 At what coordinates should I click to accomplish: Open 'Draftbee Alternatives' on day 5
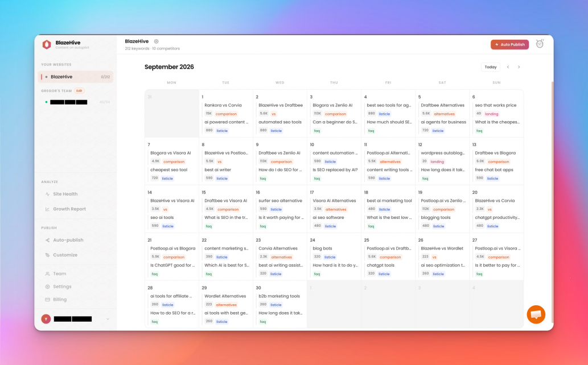[x=442, y=105]
